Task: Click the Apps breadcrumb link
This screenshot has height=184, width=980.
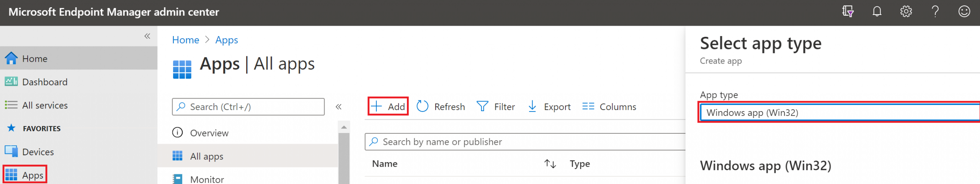Action: pyautogui.click(x=227, y=40)
